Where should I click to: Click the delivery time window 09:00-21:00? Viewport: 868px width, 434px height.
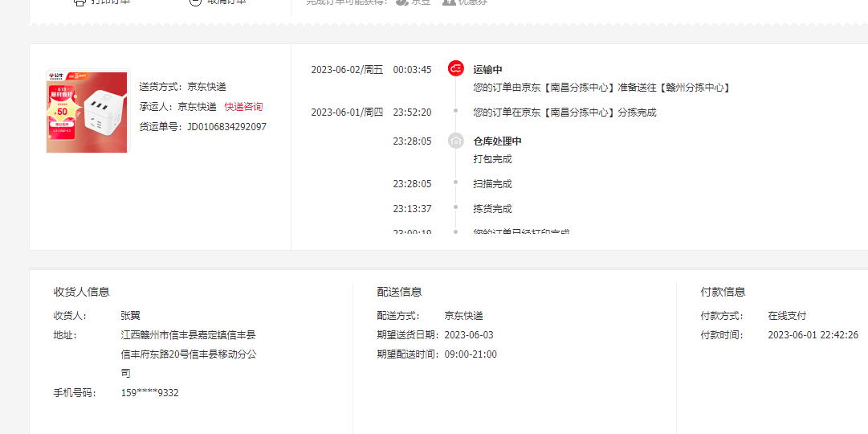pos(471,354)
